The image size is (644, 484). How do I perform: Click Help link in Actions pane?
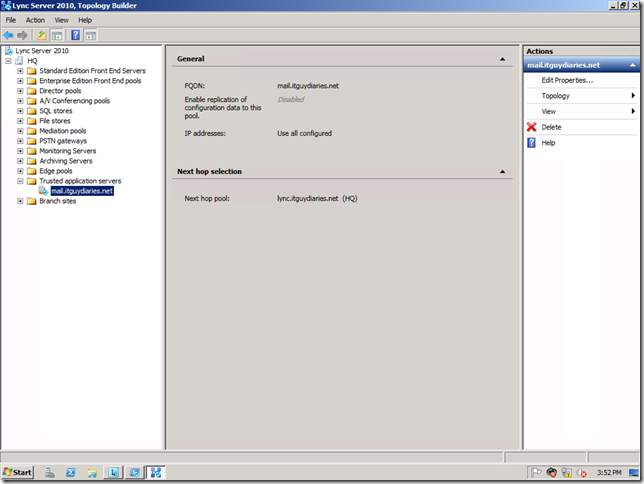(x=548, y=143)
